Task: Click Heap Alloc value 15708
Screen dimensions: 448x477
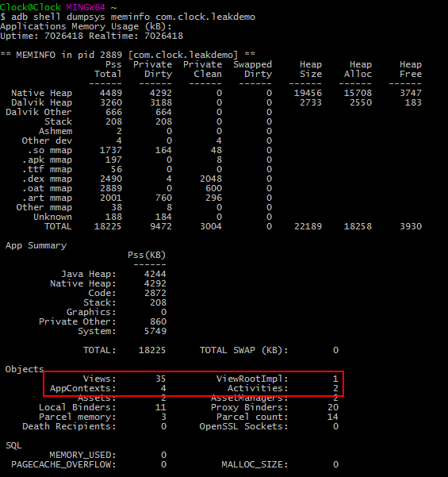Action: tap(358, 93)
